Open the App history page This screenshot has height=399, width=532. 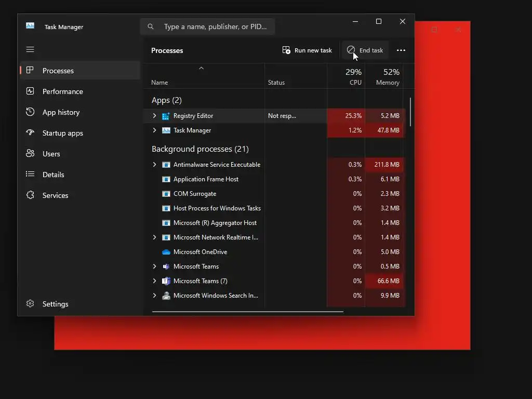point(80,112)
